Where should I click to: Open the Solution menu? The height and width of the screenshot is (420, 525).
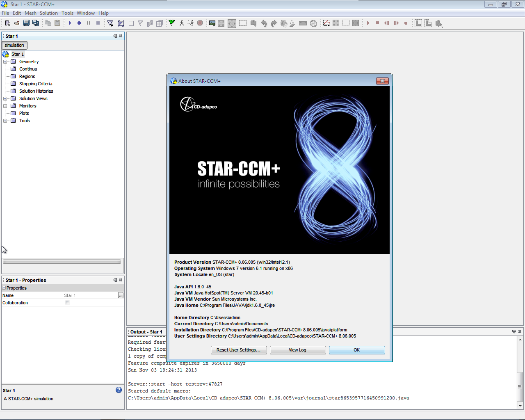49,13
